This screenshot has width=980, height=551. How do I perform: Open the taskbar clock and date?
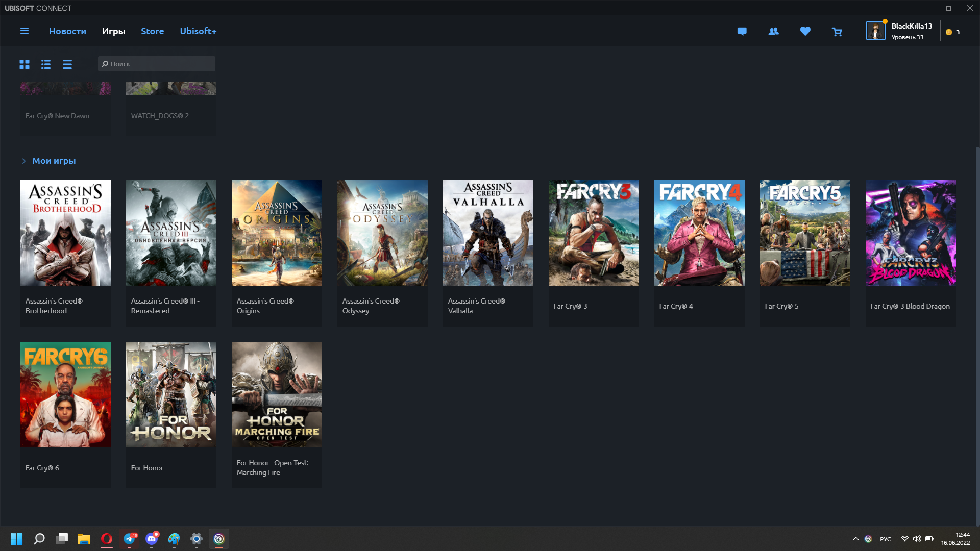point(955,539)
